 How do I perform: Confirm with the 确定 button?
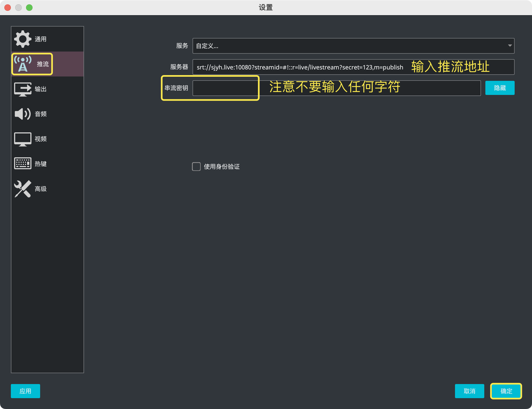click(506, 391)
